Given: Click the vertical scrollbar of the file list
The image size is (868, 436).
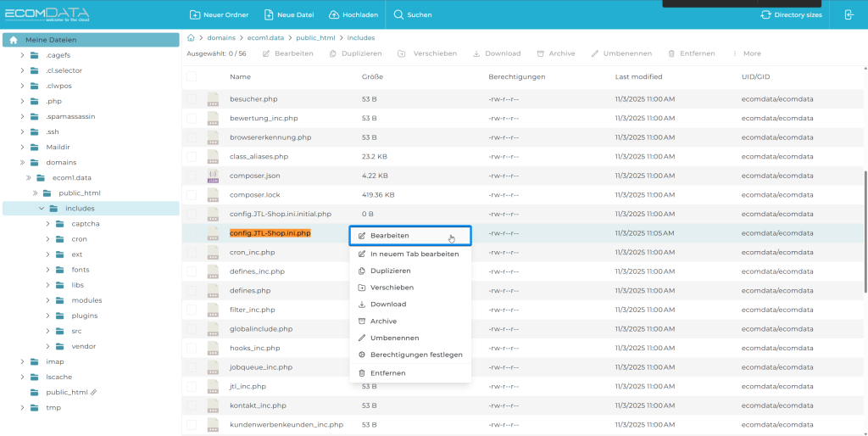Looking at the screenshot, I should [x=865, y=229].
